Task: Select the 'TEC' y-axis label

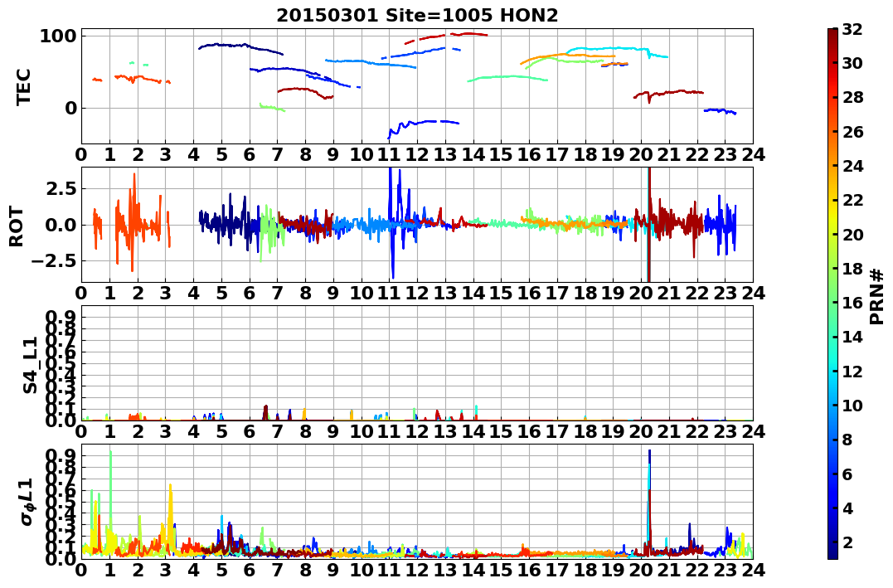Action: point(23,86)
